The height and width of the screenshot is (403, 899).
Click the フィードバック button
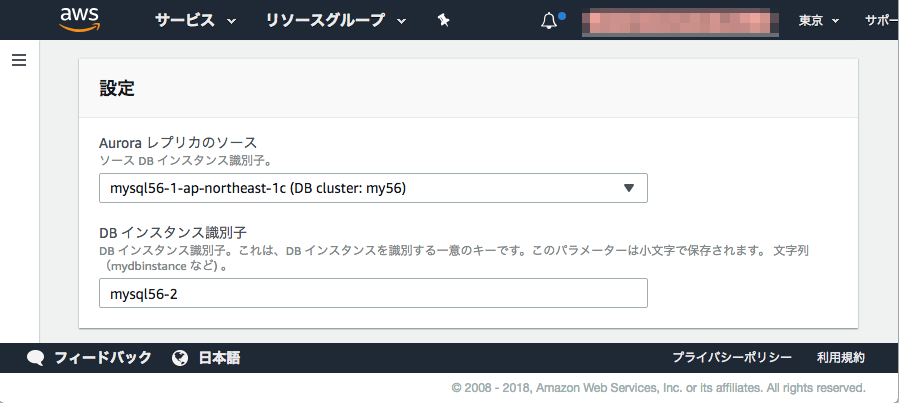[x=103, y=358]
